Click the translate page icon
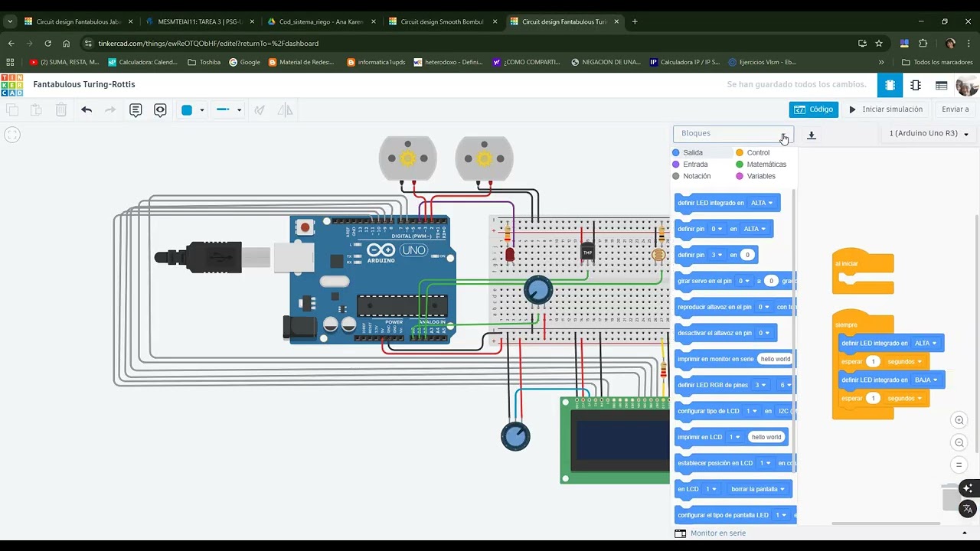980x551 pixels. (968, 509)
